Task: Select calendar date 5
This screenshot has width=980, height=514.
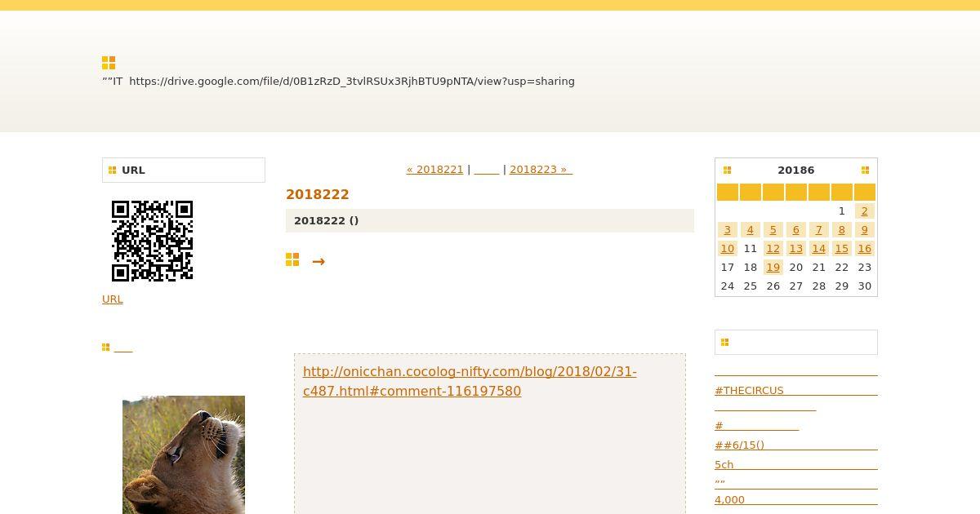Action: [x=773, y=230]
